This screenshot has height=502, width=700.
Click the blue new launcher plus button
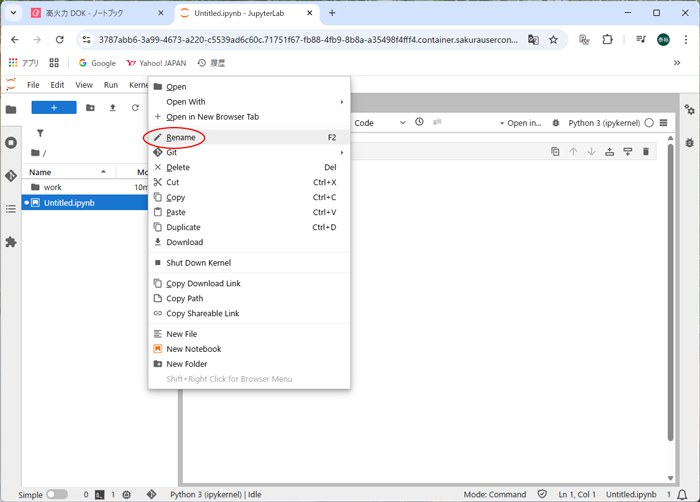pos(54,108)
